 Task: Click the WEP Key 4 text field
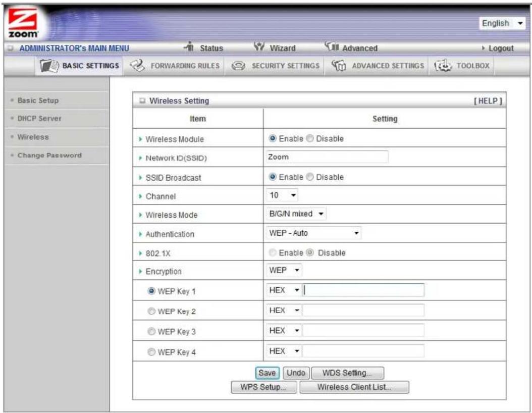(363, 351)
